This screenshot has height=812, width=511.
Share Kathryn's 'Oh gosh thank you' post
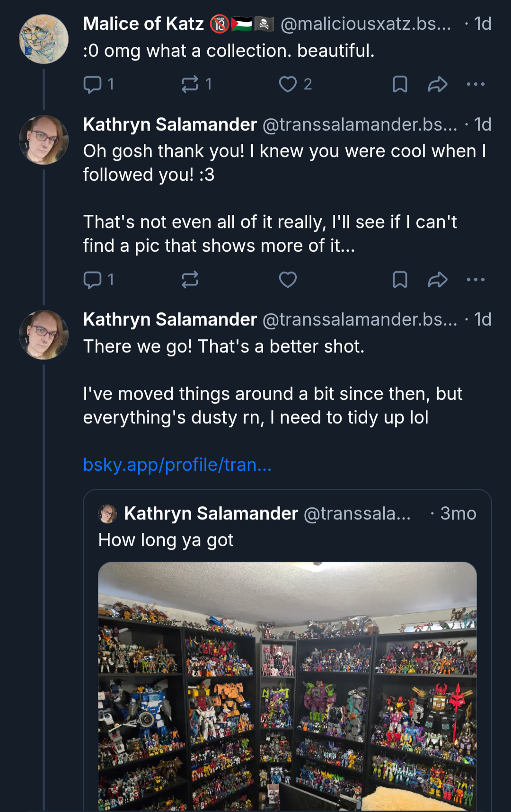tap(438, 280)
